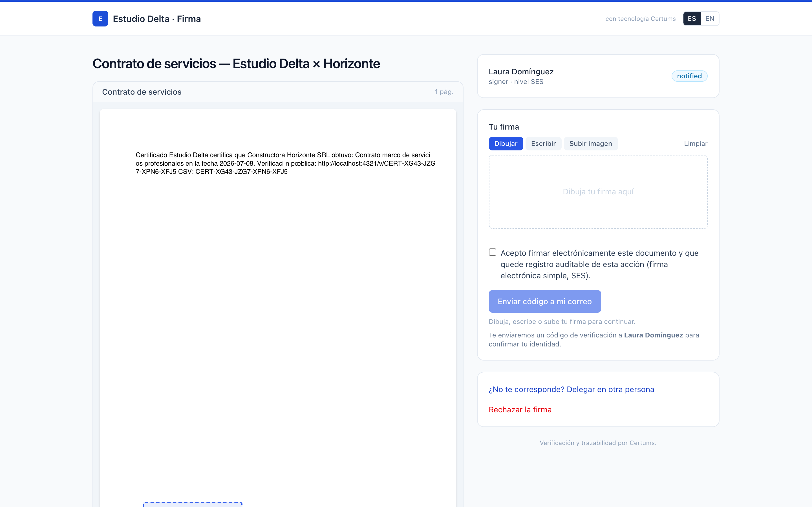Click the Laura Domínguez signer name
Screen dimensions: 812x507
[x=521, y=72]
